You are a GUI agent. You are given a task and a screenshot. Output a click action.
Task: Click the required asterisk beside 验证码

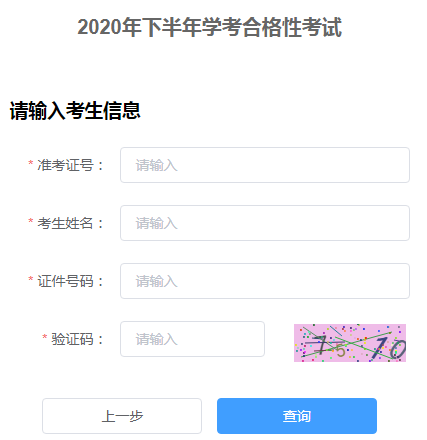coord(45,337)
